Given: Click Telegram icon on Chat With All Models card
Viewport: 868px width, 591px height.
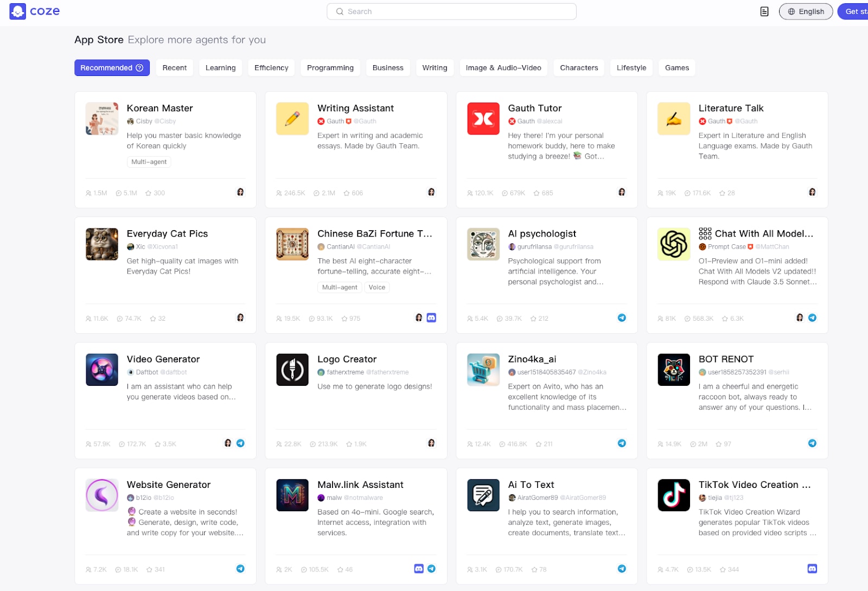Looking at the screenshot, I should click(812, 317).
